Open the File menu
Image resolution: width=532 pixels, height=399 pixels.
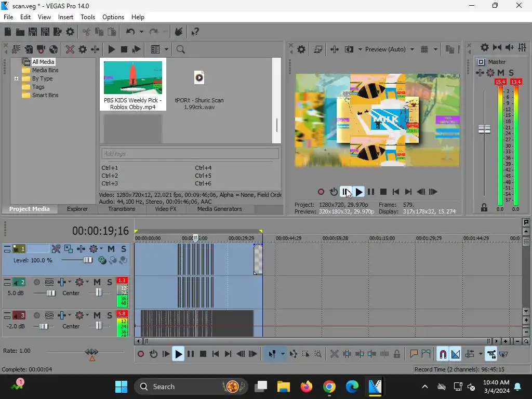click(x=8, y=17)
